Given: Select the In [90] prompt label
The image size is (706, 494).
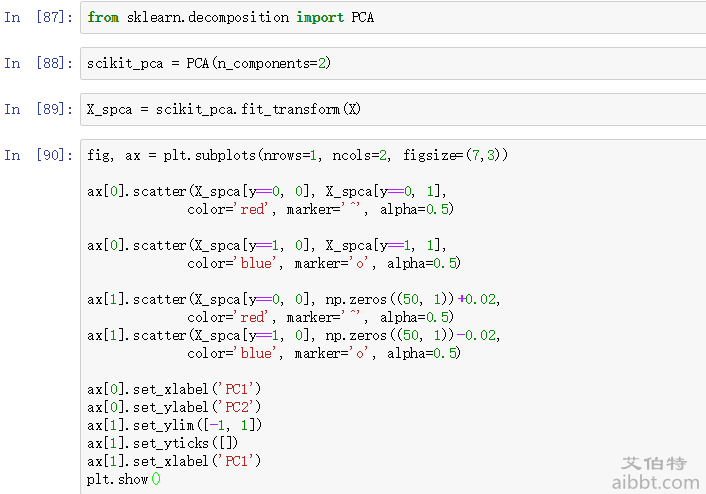Looking at the screenshot, I should pyautogui.click(x=38, y=155).
